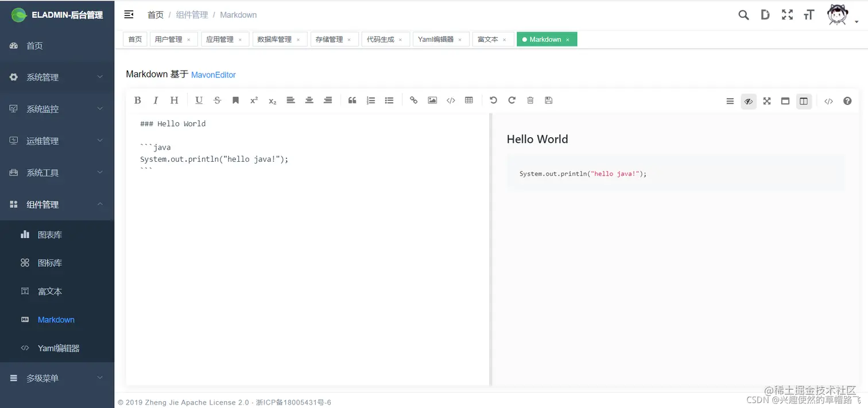Expand the 系统监控 menu

57,109
